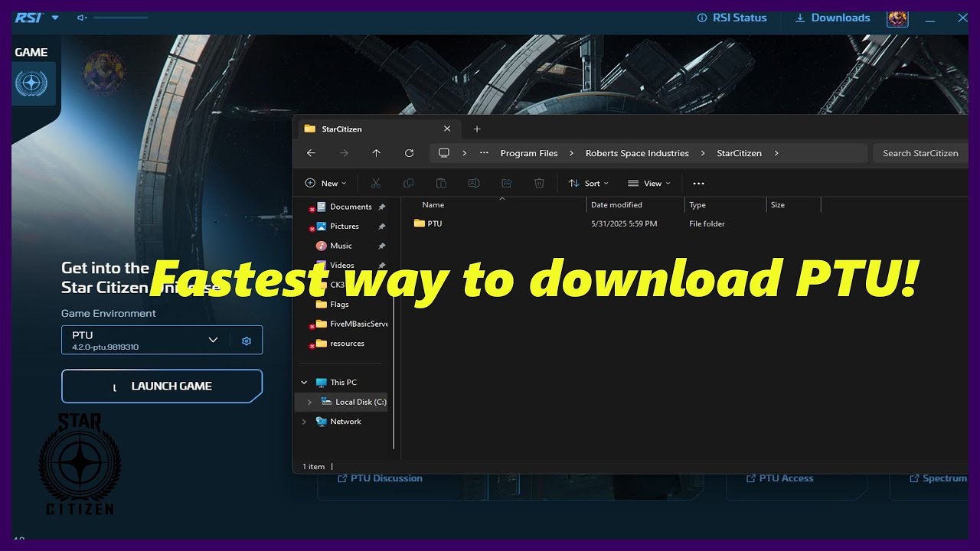Open the launcher Downloads
980x551 pixels.
832,18
